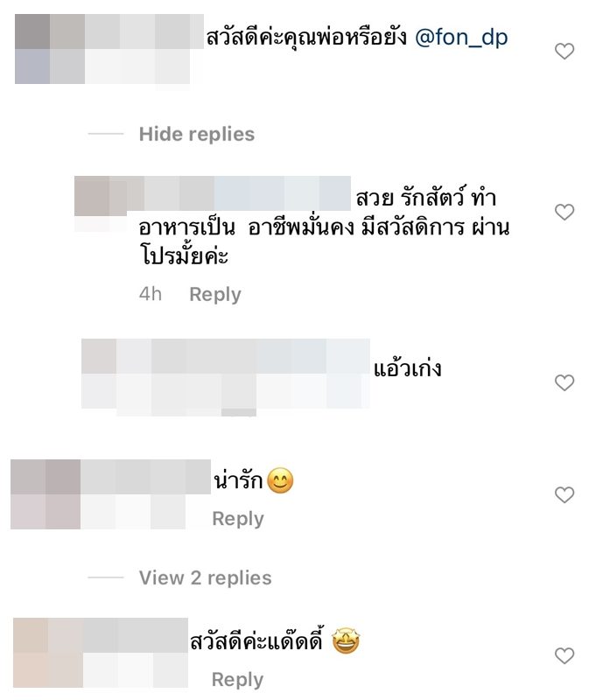Reply to the น่ารัก comment
Screen dimensions: 610x700
[x=238, y=519]
